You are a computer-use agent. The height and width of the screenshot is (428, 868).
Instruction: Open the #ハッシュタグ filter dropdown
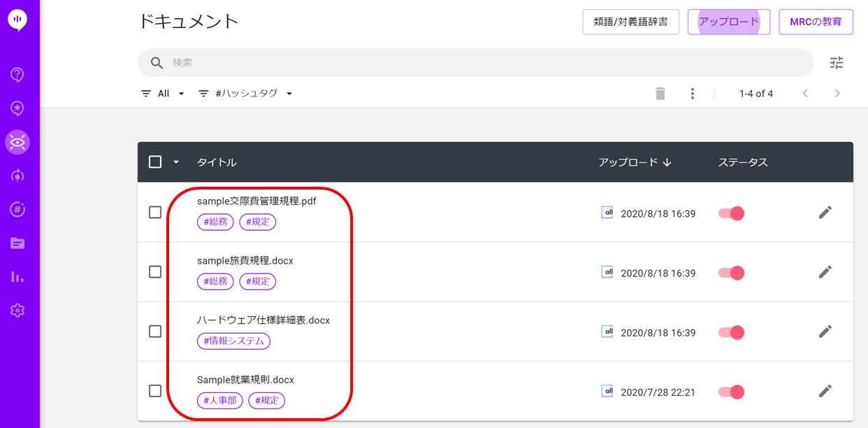245,94
